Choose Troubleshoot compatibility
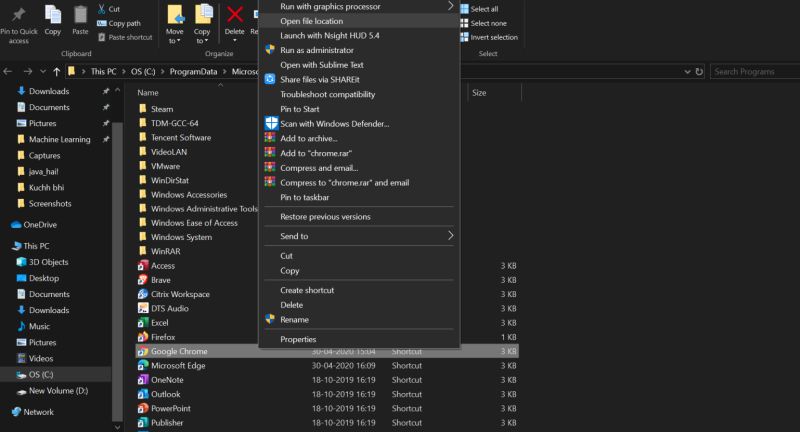The image size is (800, 432). [359, 94]
